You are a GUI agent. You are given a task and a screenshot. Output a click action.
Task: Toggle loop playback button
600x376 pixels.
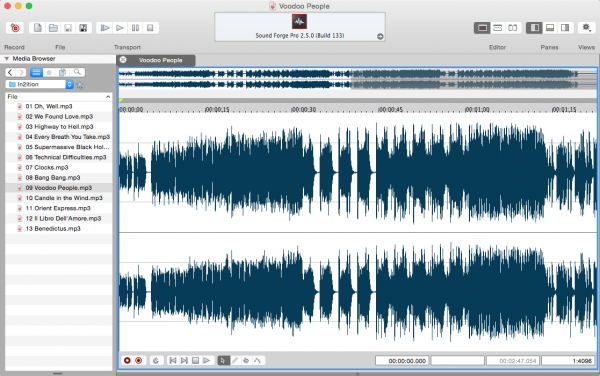pyautogui.click(x=156, y=360)
